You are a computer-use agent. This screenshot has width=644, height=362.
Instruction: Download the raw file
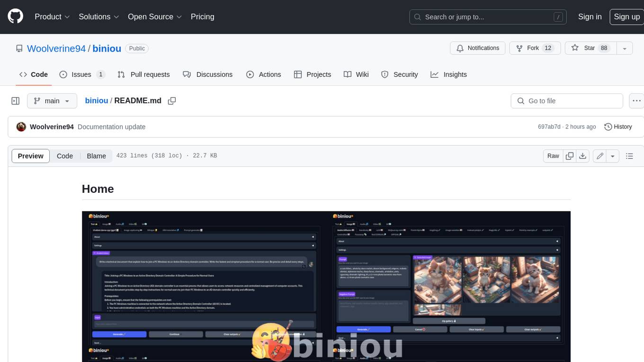[582, 156]
